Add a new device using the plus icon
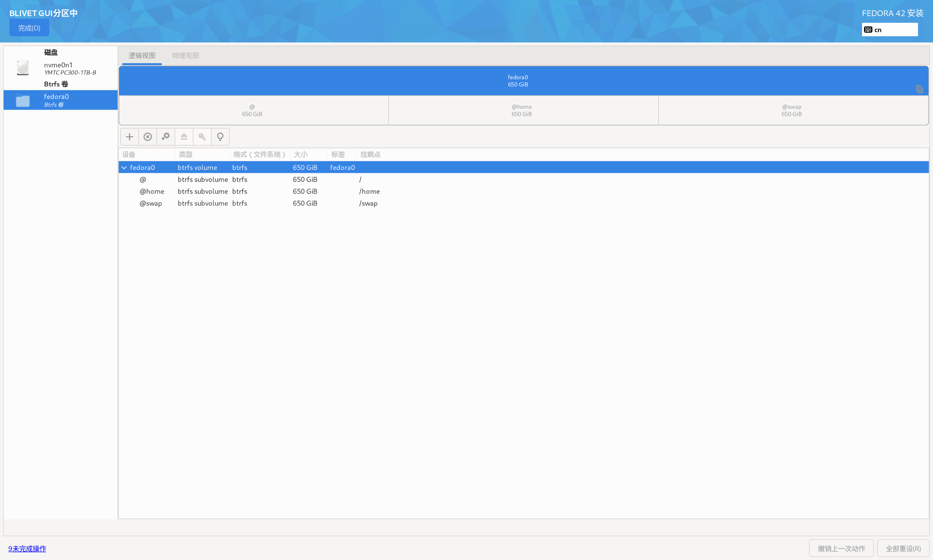This screenshot has width=933, height=560. tap(129, 137)
